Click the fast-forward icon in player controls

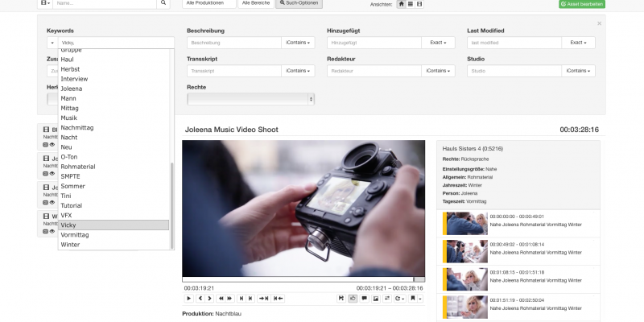230,298
